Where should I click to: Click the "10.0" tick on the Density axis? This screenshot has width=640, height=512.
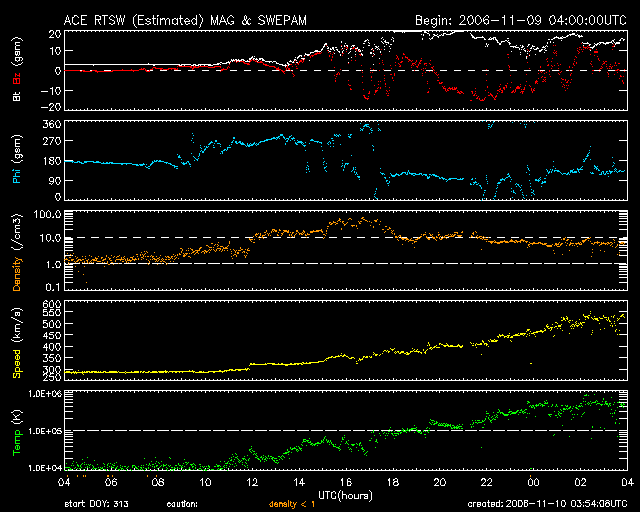click(x=50, y=238)
